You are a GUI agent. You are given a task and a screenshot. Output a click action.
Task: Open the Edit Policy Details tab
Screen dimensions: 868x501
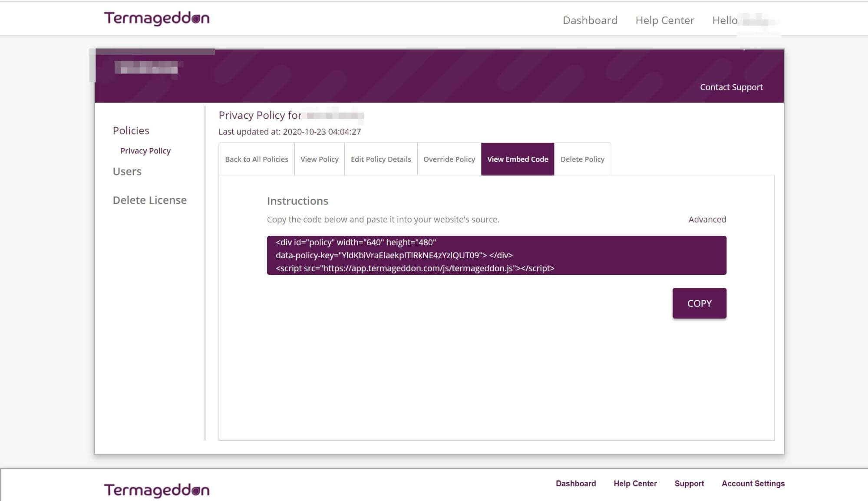(x=381, y=159)
